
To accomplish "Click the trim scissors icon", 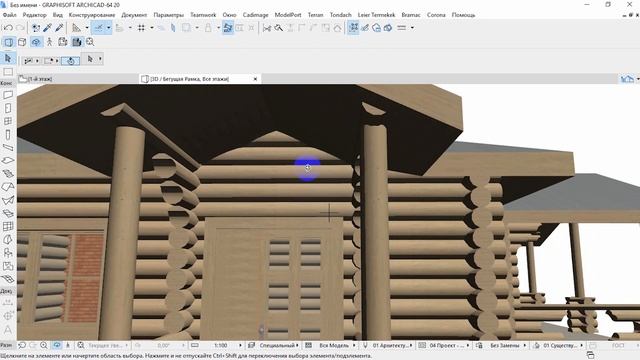I will [267, 28].
